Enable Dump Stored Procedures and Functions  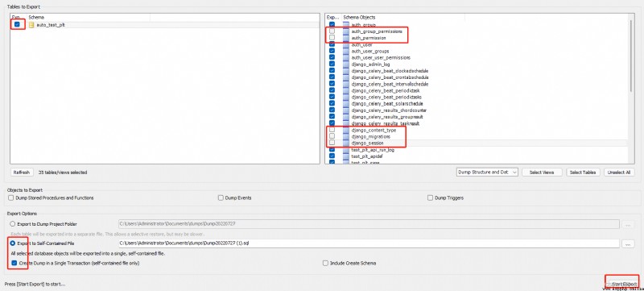tap(10, 197)
